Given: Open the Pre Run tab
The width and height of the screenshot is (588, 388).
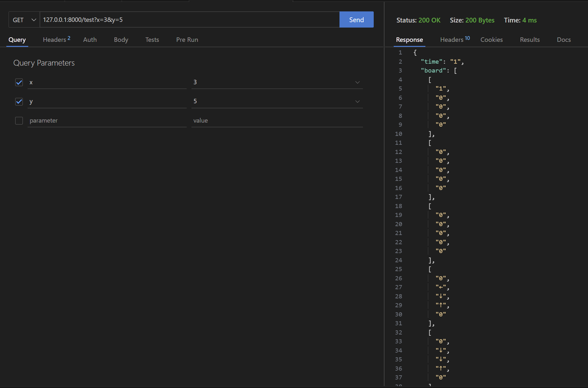Looking at the screenshot, I should [x=187, y=40].
